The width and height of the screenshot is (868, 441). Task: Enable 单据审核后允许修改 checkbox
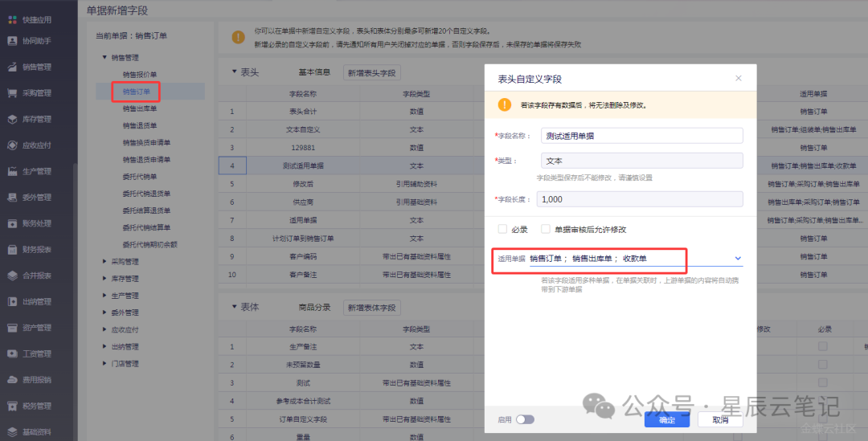click(546, 229)
